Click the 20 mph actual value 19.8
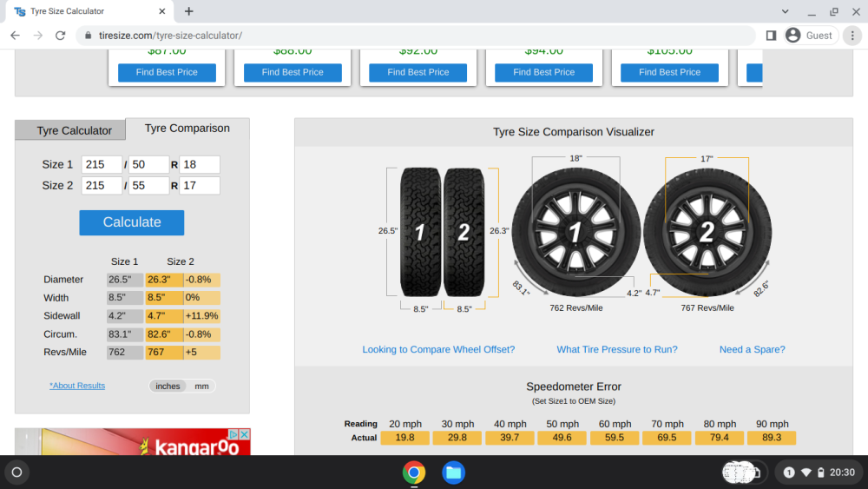868x489 pixels. (x=404, y=438)
